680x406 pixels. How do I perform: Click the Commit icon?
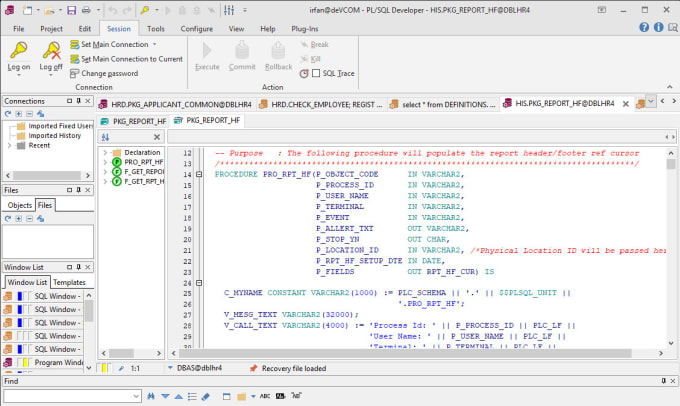(242, 50)
